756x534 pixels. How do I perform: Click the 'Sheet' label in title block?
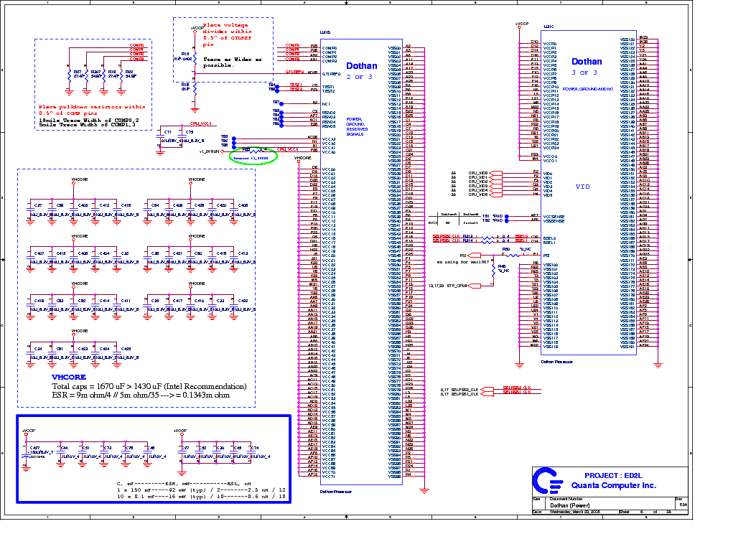tap(624, 512)
